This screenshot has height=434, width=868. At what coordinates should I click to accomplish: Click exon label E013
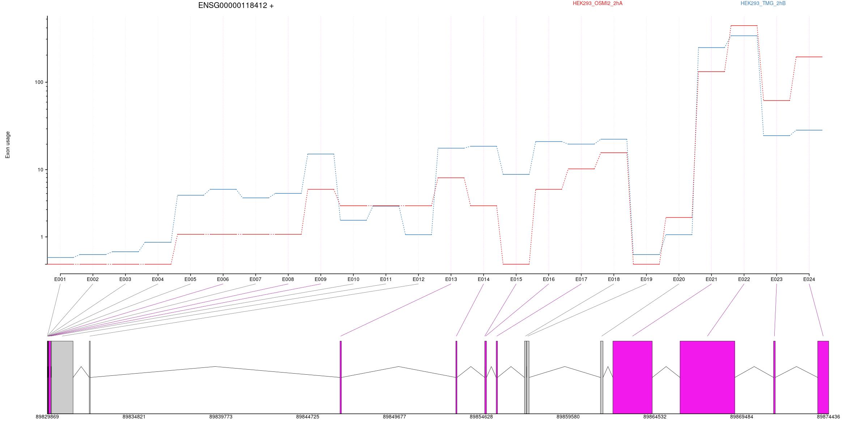pos(451,279)
